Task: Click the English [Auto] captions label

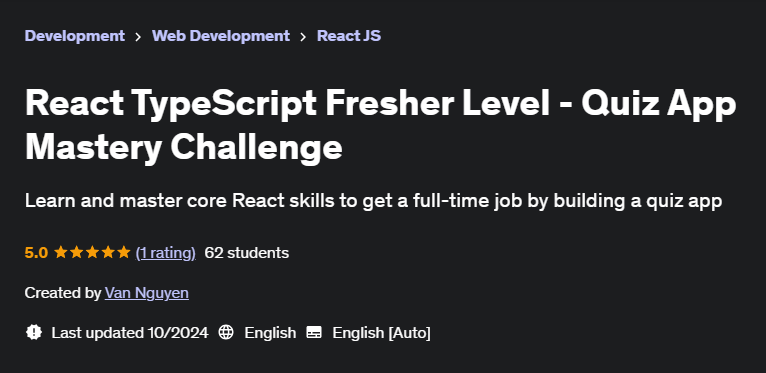Action: [x=382, y=333]
